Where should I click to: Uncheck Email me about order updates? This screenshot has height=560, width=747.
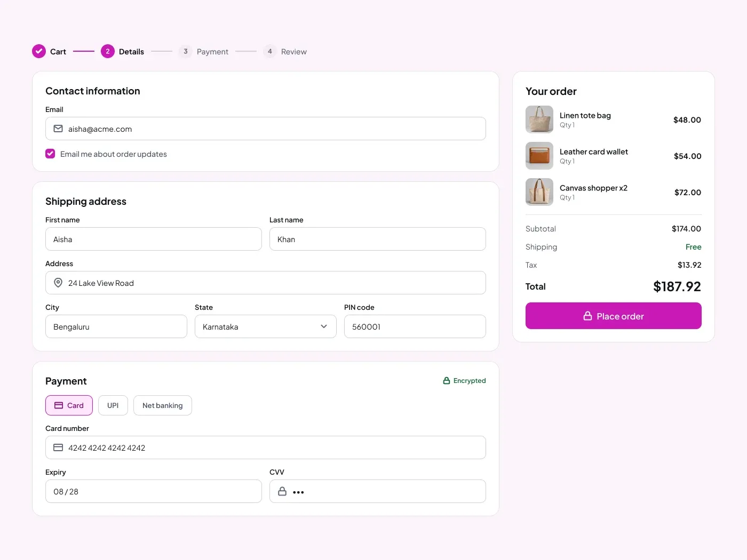point(50,154)
